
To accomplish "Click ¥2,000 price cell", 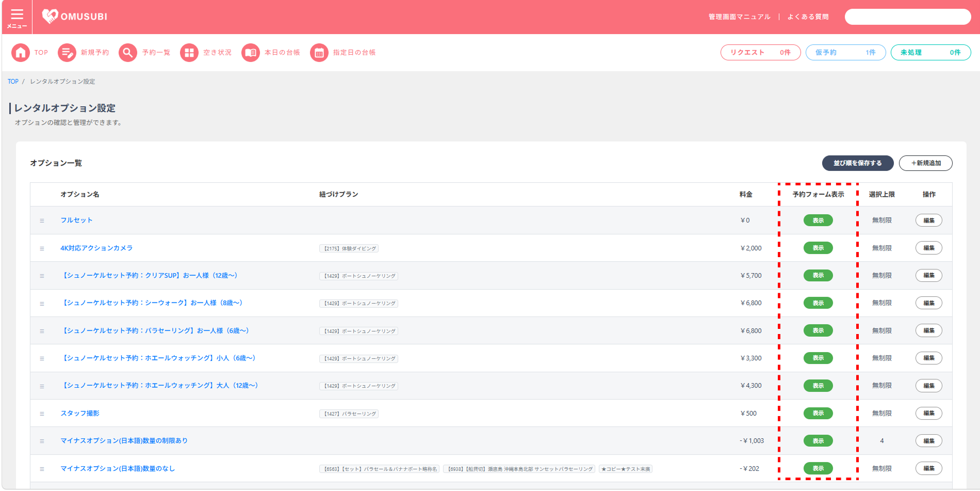I will [x=751, y=248].
